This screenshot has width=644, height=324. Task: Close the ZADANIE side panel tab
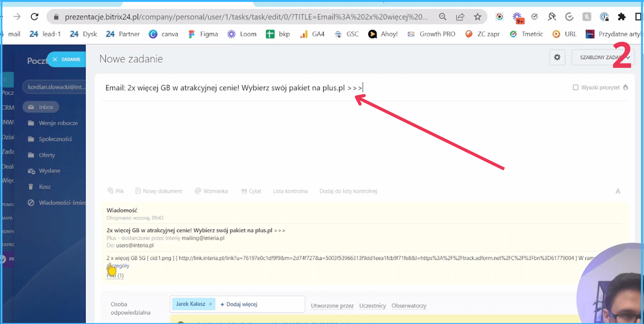pyautogui.click(x=55, y=59)
